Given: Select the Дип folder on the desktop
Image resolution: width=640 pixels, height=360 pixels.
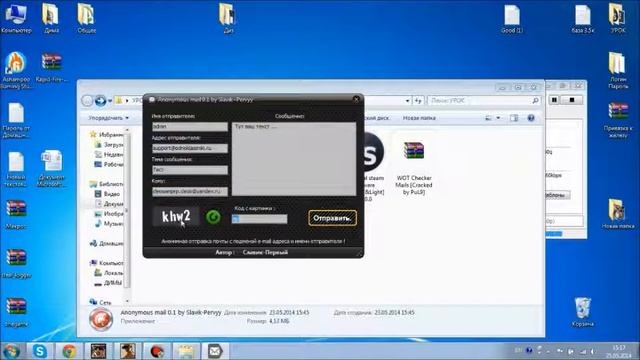Looking at the screenshot, I should tap(228, 18).
